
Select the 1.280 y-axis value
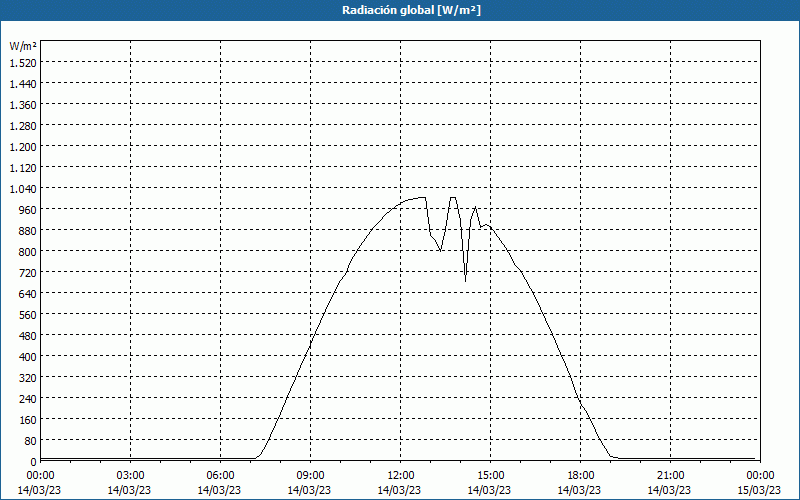(23, 126)
